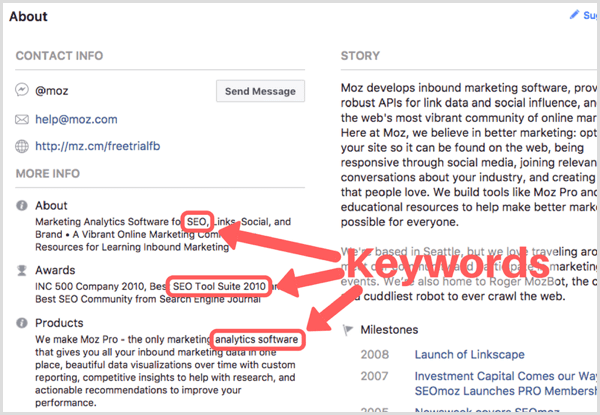Click the highlighted analytics software keyword
Viewport: 600px width, 415px height.
click(x=256, y=339)
